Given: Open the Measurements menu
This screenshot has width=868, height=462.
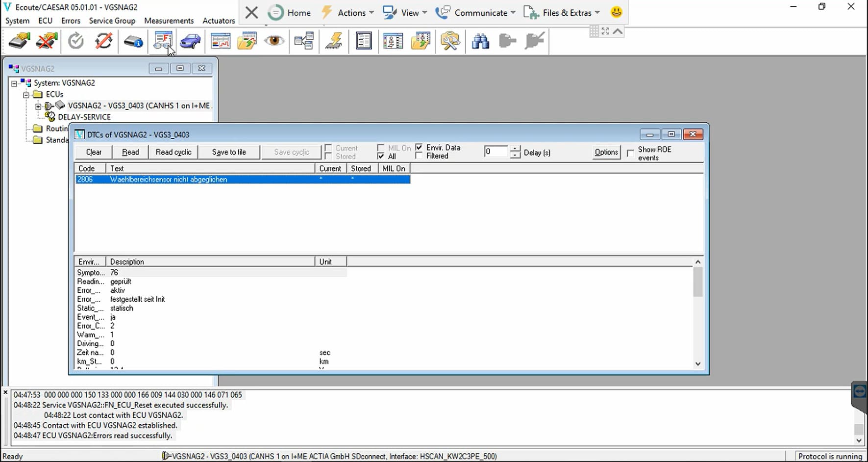Looking at the screenshot, I should point(169,21).
